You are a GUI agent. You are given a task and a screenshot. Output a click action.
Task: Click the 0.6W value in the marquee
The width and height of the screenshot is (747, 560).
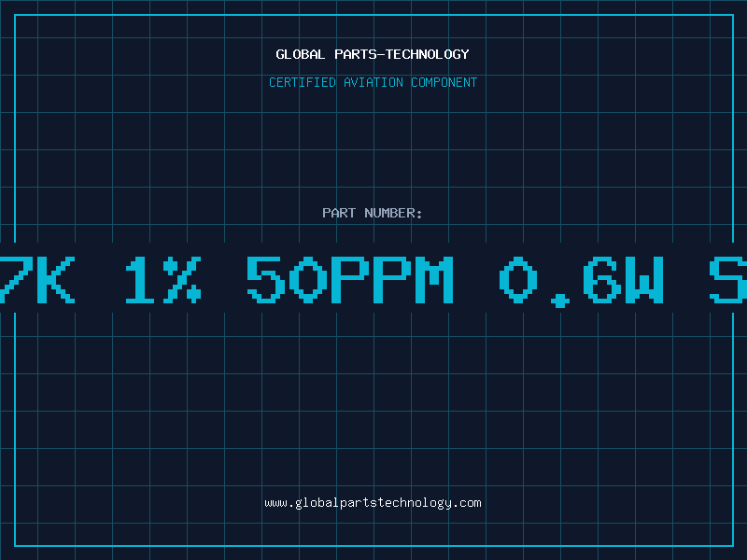coord(581,281)
